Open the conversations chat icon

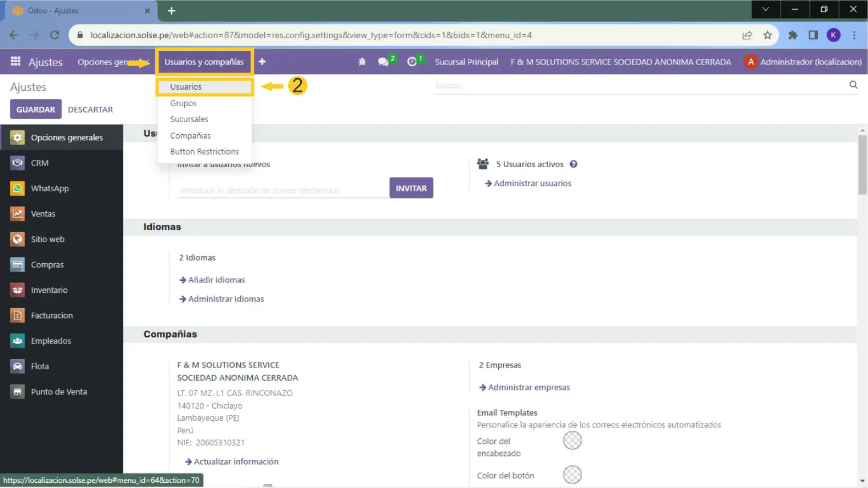[x=383, y=62]
